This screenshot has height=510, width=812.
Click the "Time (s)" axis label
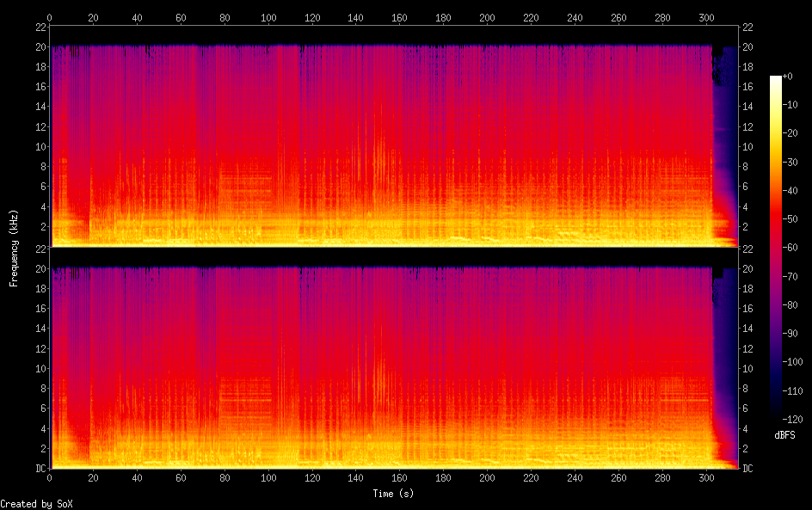(395, 494)
